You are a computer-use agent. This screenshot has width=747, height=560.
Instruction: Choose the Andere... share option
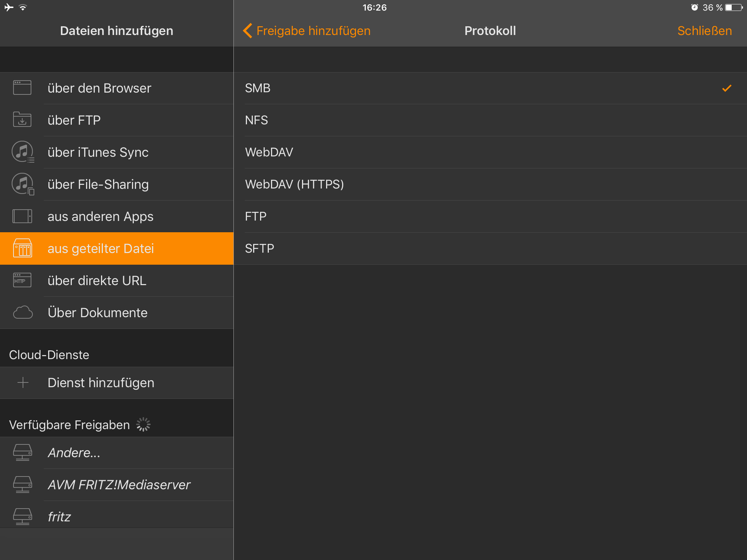tap(74, 453)
